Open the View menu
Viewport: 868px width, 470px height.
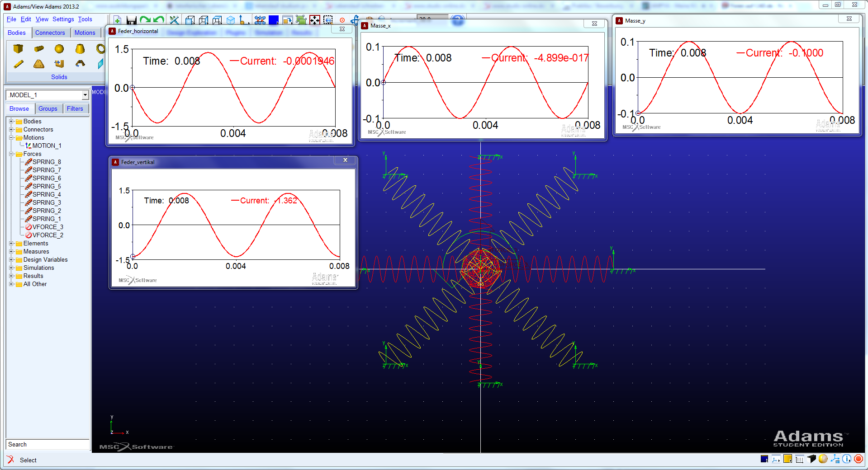(42, 19)
